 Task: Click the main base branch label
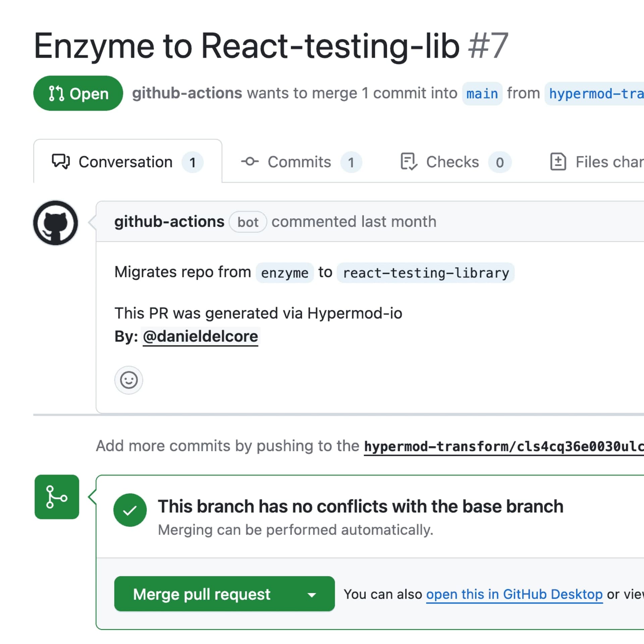point(482,94)
